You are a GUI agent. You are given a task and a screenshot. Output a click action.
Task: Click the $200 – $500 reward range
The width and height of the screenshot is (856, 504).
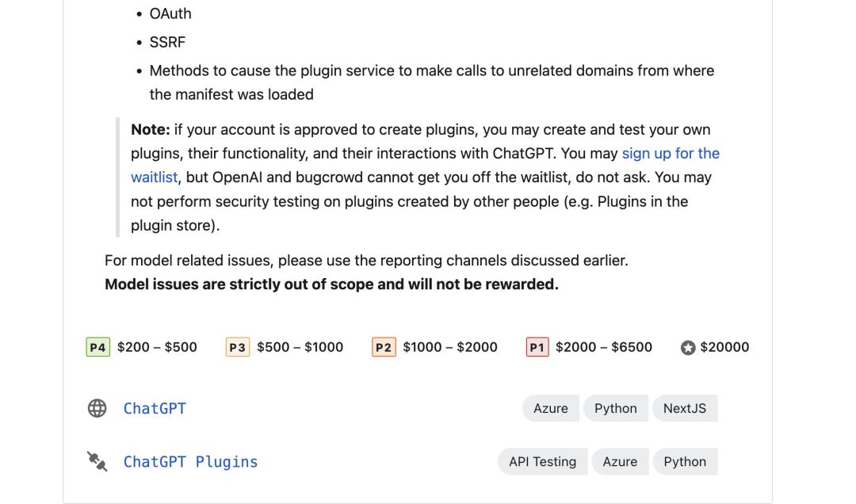click(157, 347)
